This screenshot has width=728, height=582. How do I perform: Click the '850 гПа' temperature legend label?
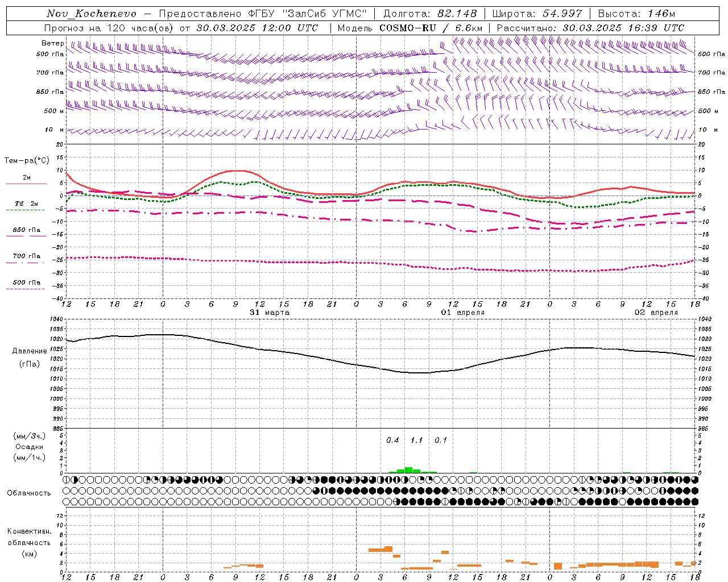click(26, 230)
